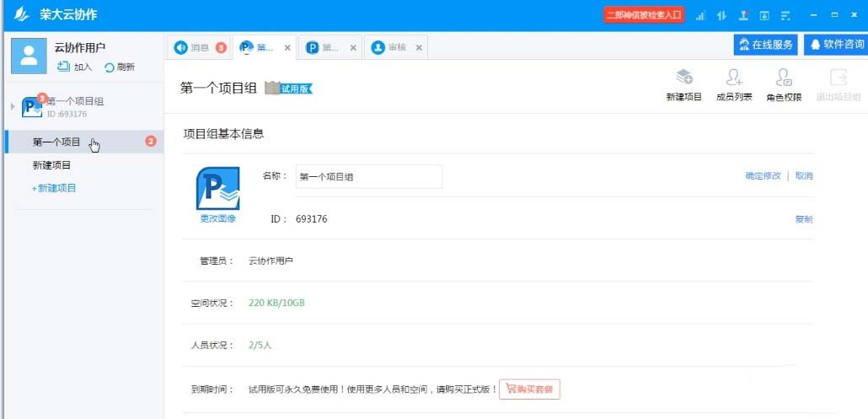Viewport: 868px width, 419px height.
Task: Click the 新建项目 toolbar icon
Action: pyautogui.click(x=683, y=78)
